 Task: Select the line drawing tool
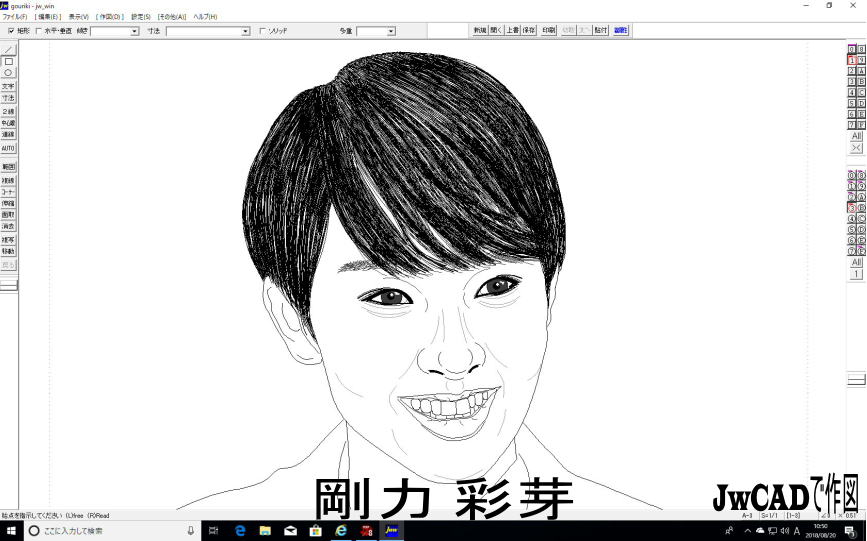8,50
